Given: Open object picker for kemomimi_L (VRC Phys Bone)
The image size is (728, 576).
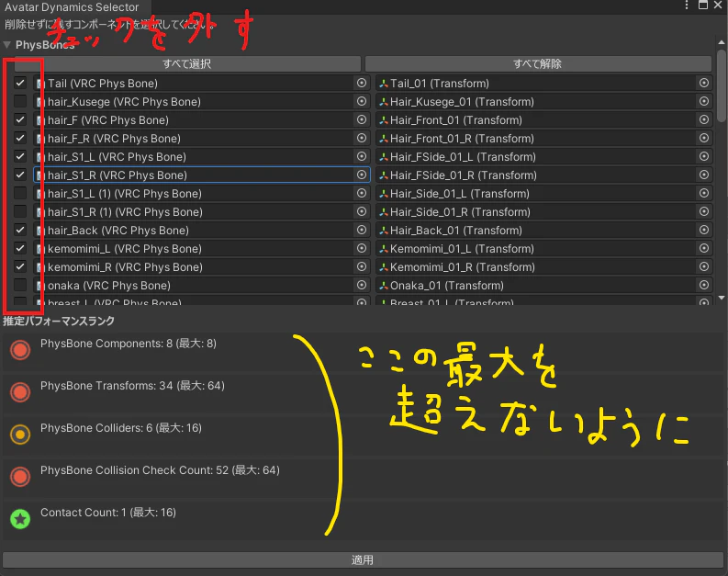Looking at the screenshot, I should pyautogui.click(x=362, y=249).
